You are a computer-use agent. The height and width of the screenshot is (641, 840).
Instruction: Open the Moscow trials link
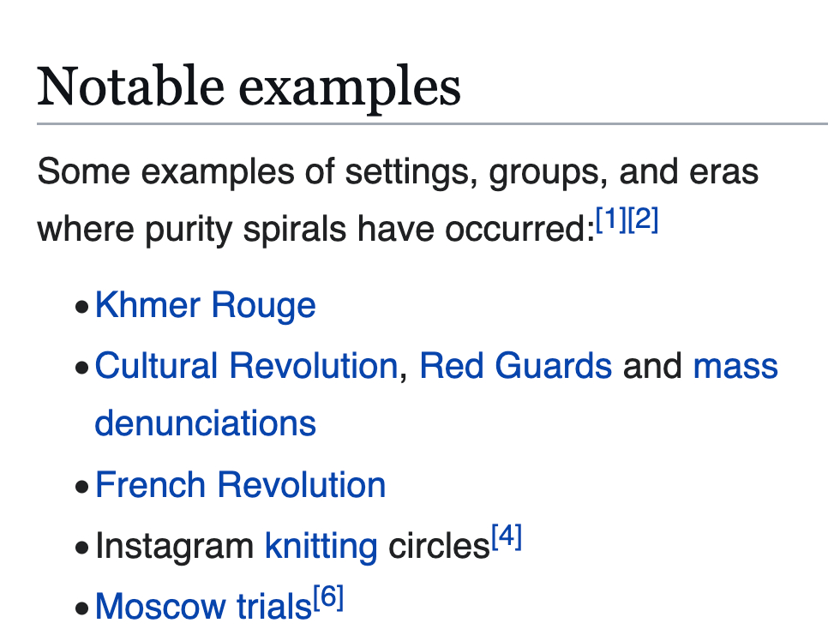202,607
